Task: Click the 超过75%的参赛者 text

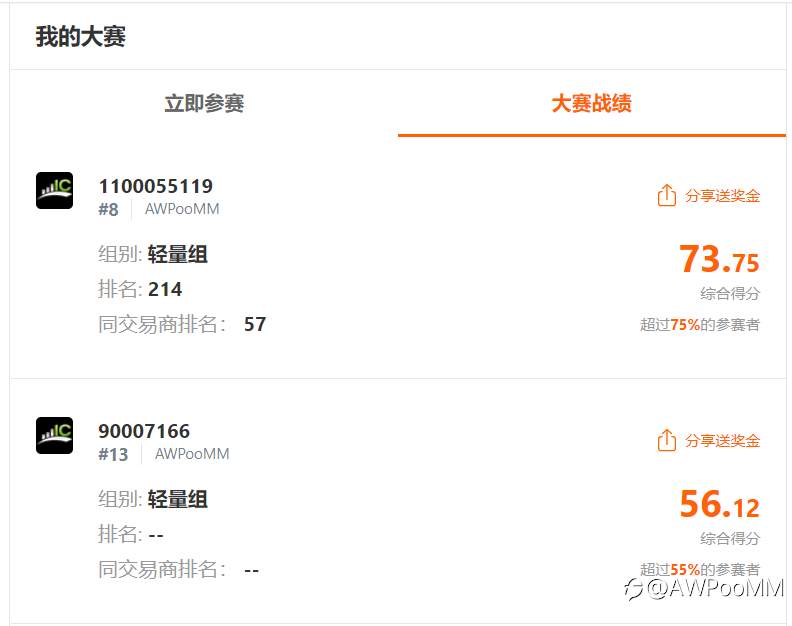Action: pos(699,324)
